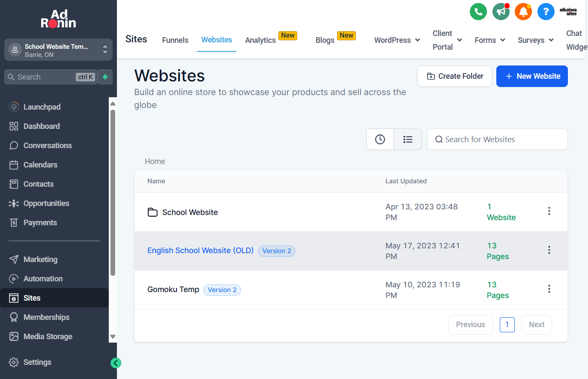588x379 pixels.
Task: Click the sidebar scrollbar down arrow
Action: click(x=113, y=337)
